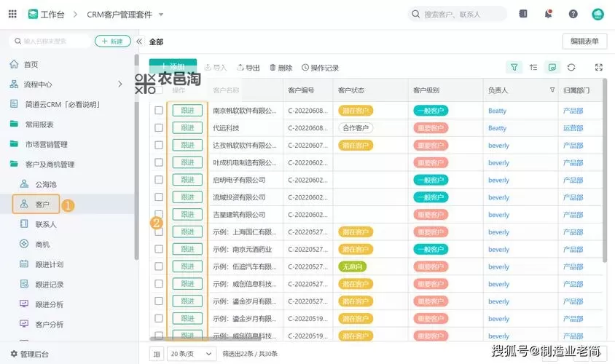Click the filter funnel icon in toolbar
Image resolution: width=615 pixels, height=364 pixels.
point(514,68)
